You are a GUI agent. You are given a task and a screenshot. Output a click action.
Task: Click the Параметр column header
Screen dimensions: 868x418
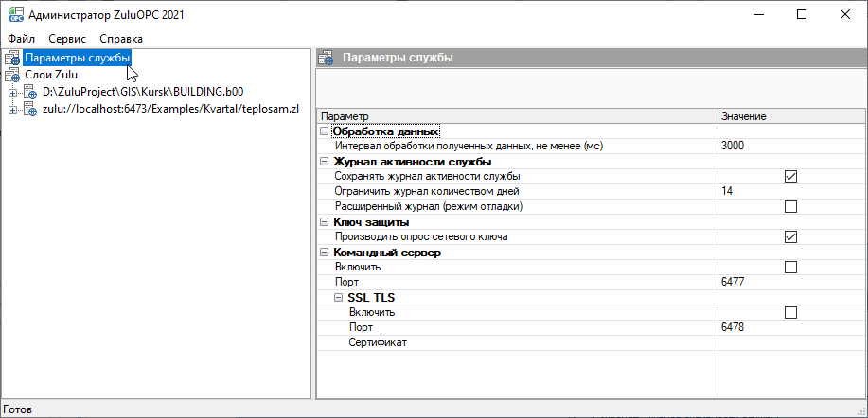(516, 115)
